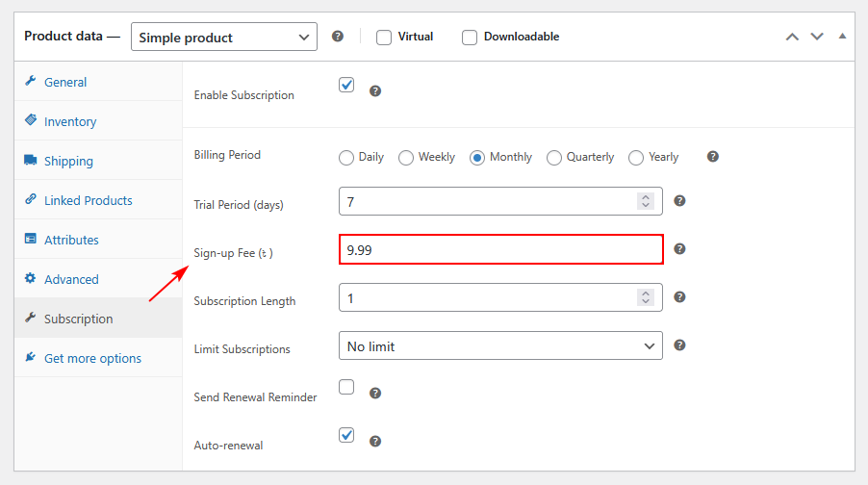Open the General tab

[x=98, y=82]
